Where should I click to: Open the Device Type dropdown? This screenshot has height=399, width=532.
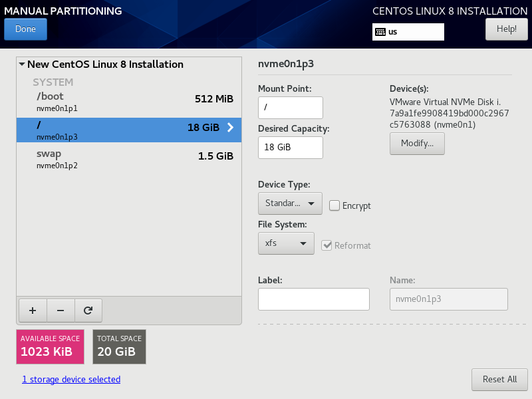point(290,203)
